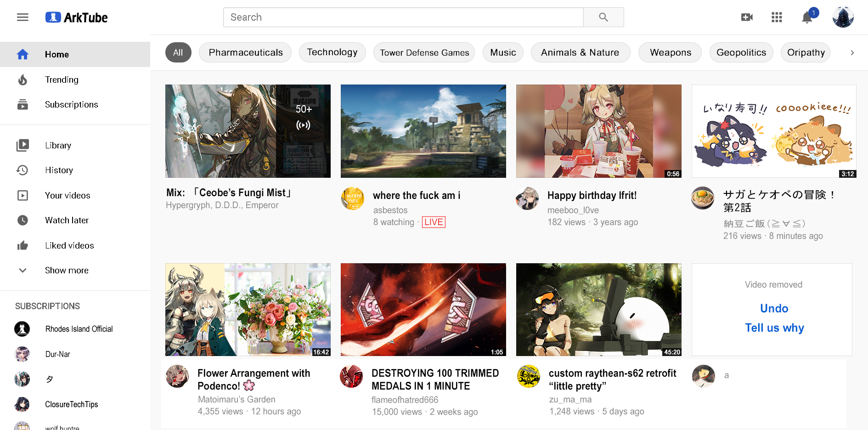Open the account profile avatar
The image size is (868, 430).
pyautogui.click(x=843, y=17)
